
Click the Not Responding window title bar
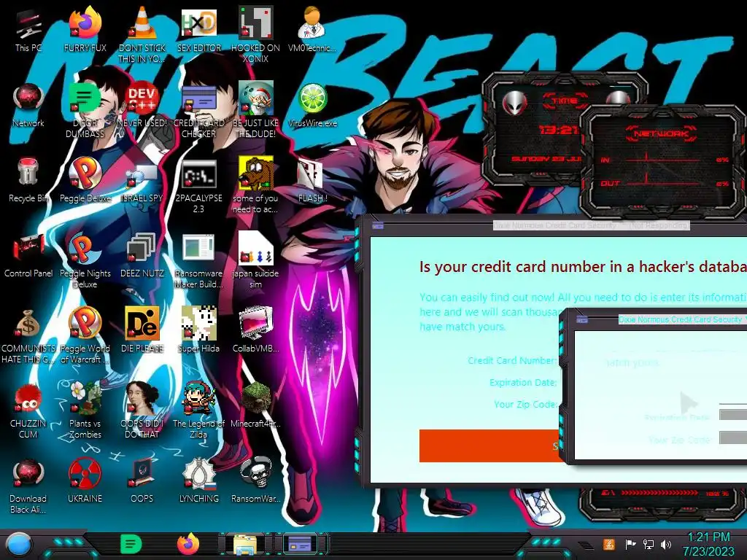tap(591, 225)
